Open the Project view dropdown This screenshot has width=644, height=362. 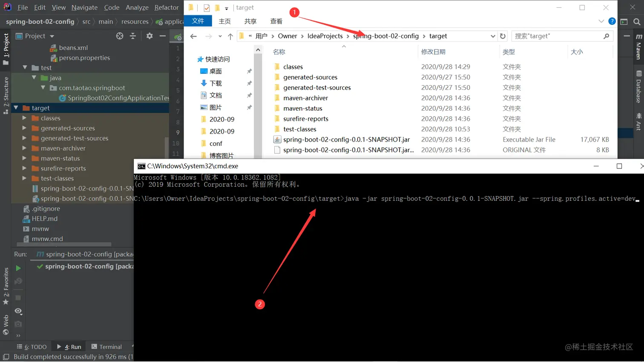[52, 36]
